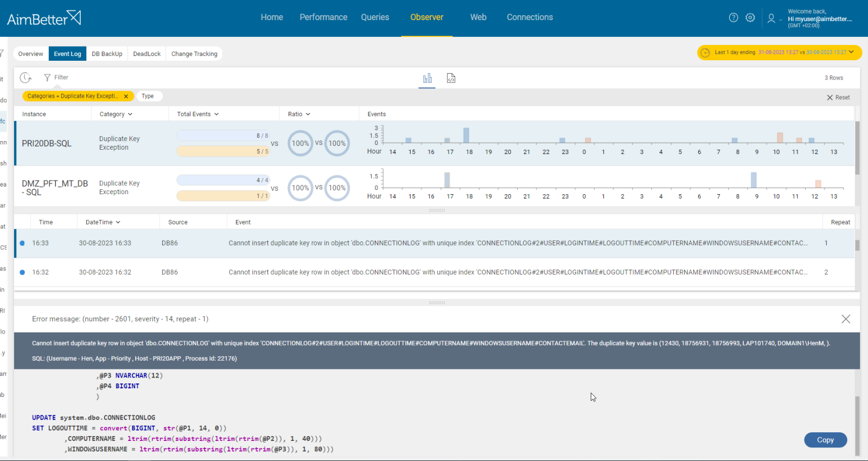The height and width of the screenshot is (461, 868).
Task: Close the error message panel
Action: 846,319
